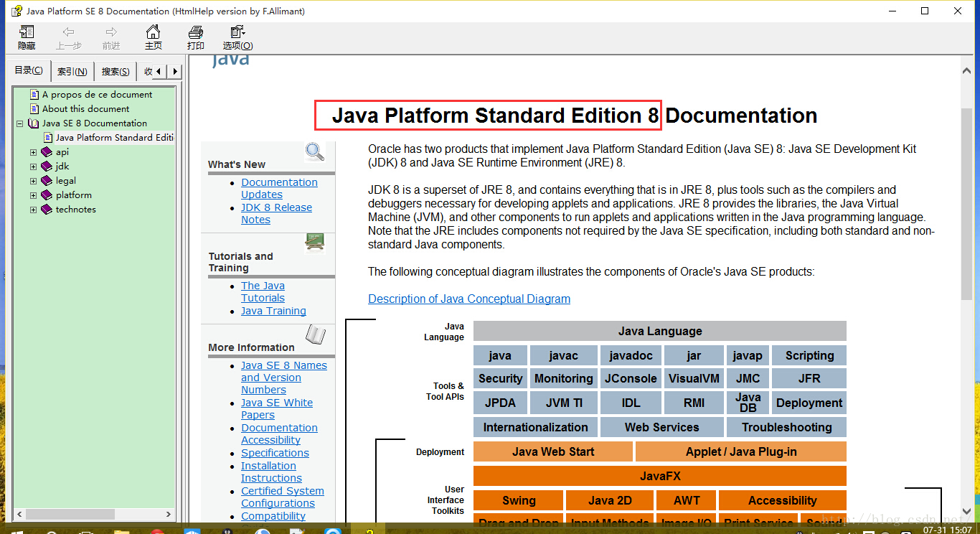Expand the jdk tree node

[x=33, y=167]
